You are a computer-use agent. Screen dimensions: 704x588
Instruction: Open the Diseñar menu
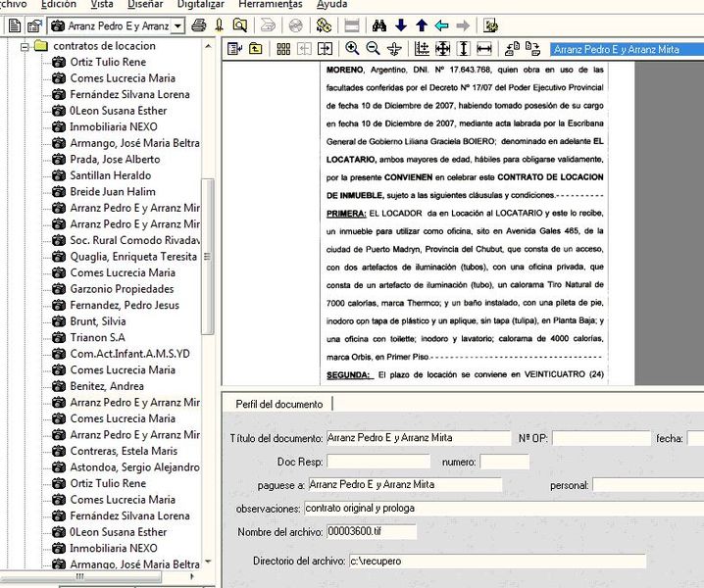point(145,4)
